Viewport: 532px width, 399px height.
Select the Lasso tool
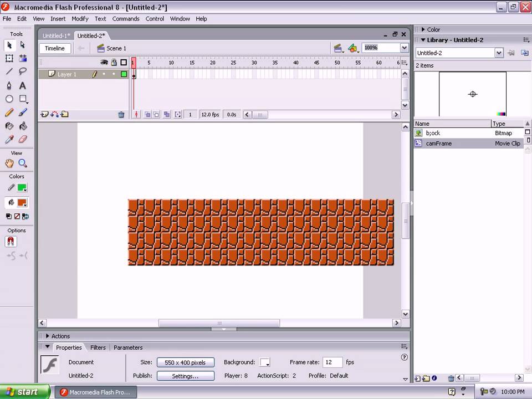point(23,71)
